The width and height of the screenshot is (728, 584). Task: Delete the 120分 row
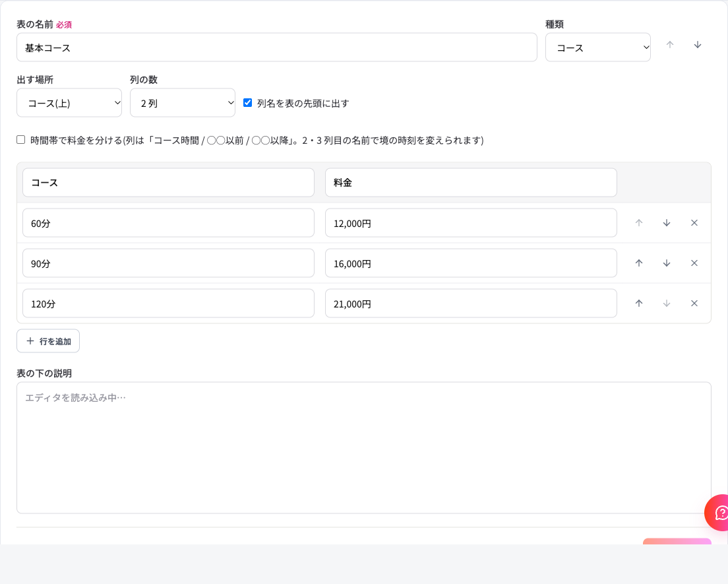(x=694, y=304)
